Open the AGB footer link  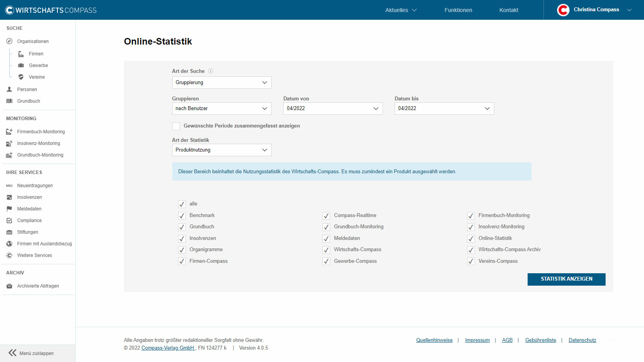pyautogui.click(x=507, y=340)
